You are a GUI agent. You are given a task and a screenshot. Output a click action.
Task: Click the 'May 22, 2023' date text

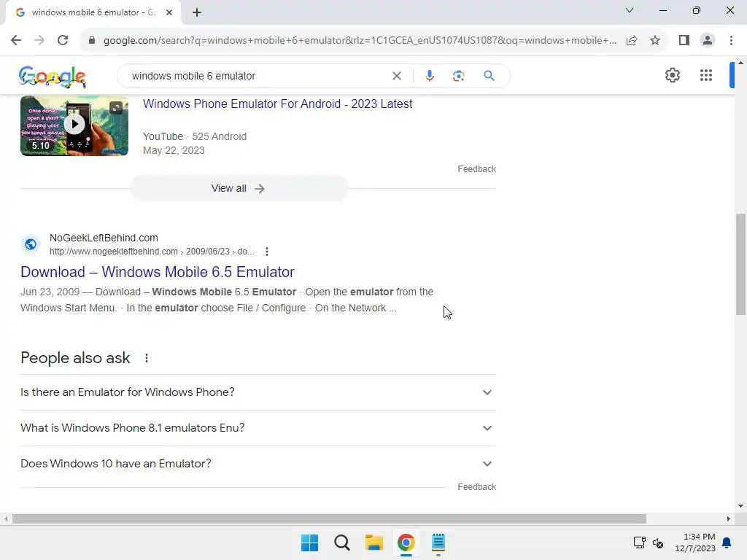174,150
